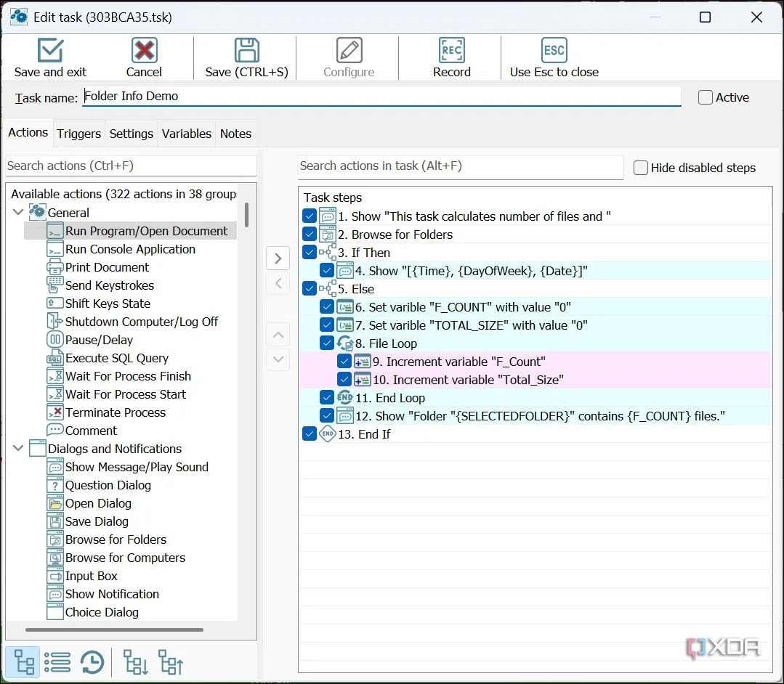Enable the Active checkbox
The width and height of the screenshot is (784, 684).
tap(705, 97)
